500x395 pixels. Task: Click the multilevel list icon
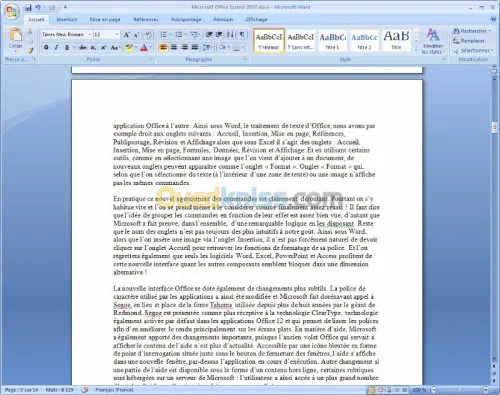[x=194, y=35]
